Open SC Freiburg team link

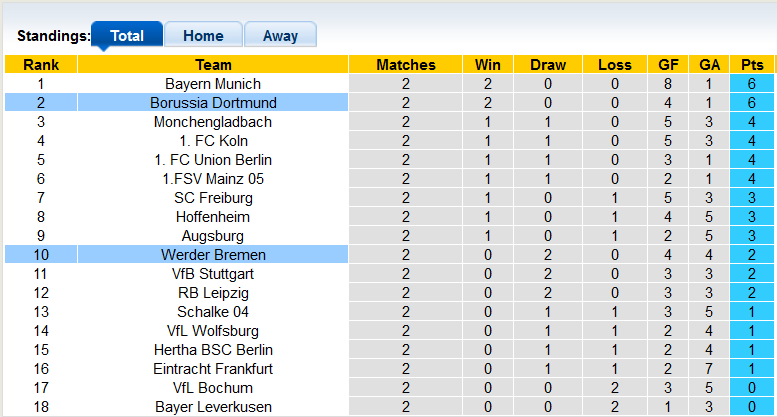coord(213,198)
